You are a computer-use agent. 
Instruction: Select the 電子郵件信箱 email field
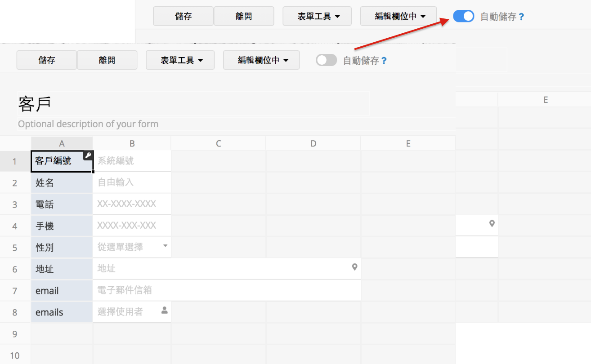coord(227,290)
